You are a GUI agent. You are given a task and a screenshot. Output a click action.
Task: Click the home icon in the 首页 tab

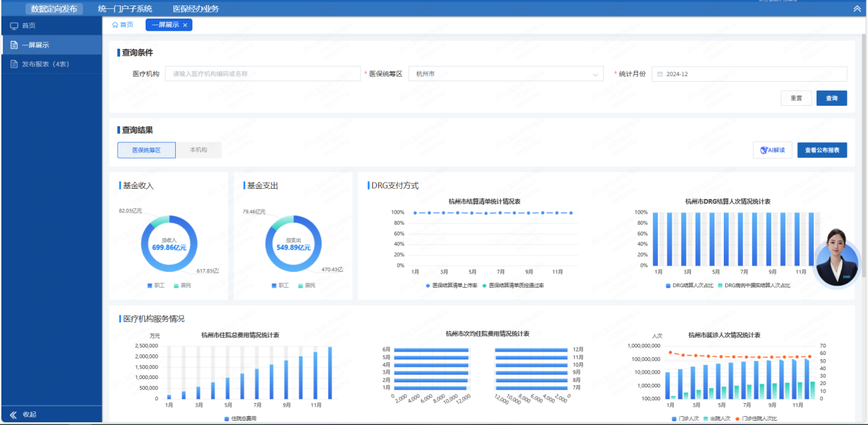[x=115, y=25]
